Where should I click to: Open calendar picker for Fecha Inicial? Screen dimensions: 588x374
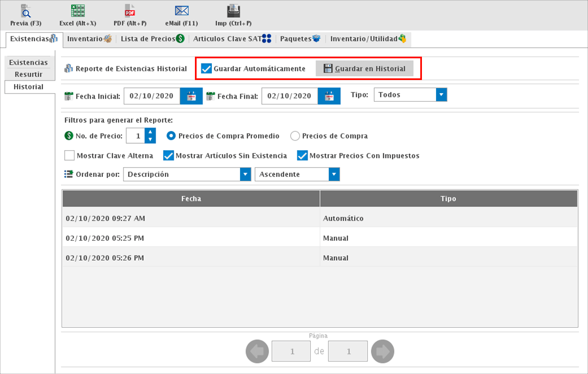coord(191,96)
